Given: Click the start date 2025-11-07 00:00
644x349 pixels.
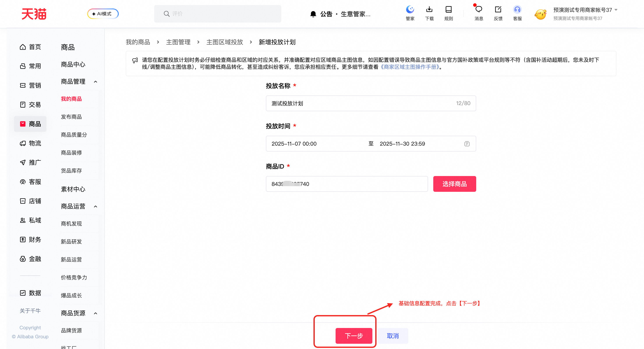Looking at the screenshot, I should 294,144.
